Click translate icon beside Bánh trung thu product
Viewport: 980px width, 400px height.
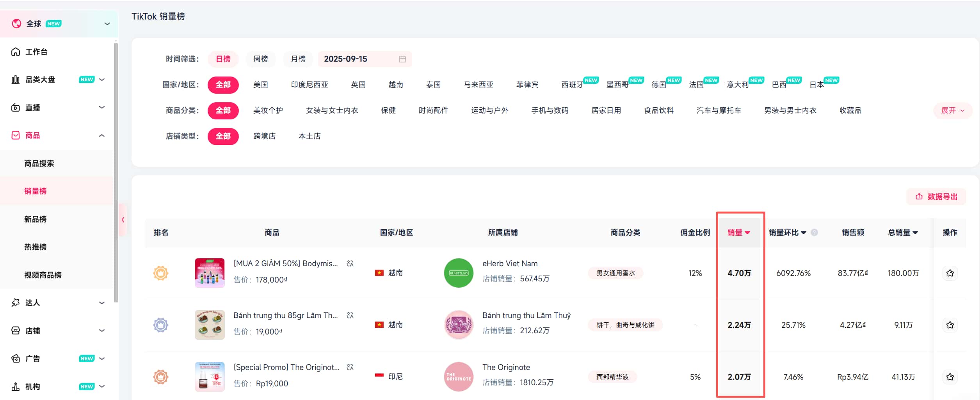[350, 315]
